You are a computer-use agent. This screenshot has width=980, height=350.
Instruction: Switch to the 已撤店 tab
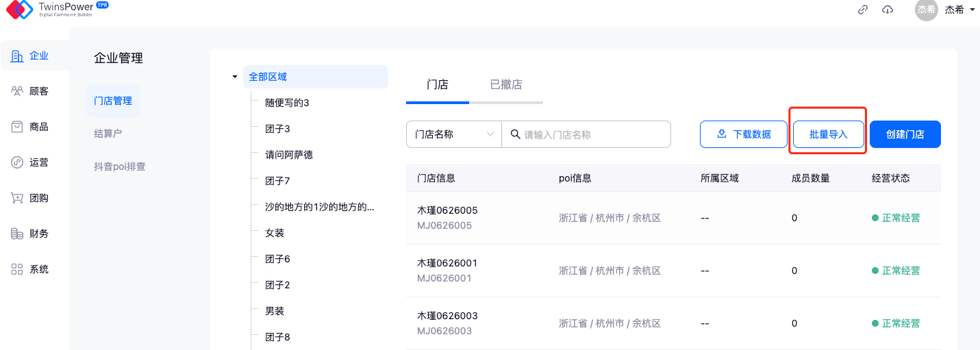pyautogui.click(x=506, y=85)
